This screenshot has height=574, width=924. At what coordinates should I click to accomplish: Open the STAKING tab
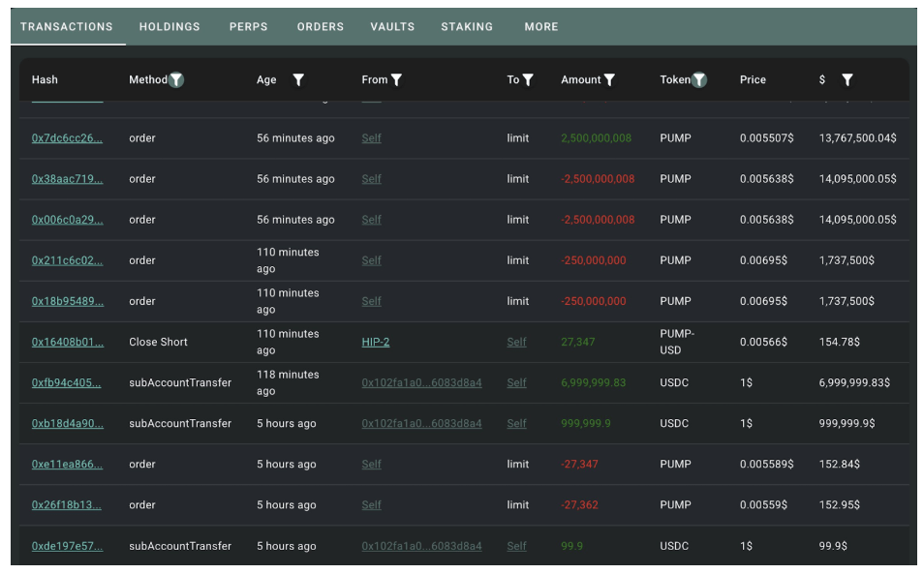(467, 26)
